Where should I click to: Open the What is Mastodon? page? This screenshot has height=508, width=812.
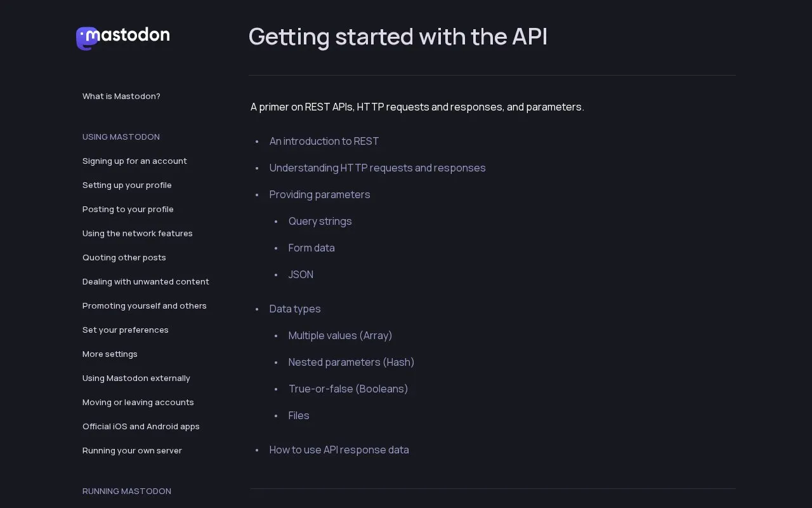121,97
